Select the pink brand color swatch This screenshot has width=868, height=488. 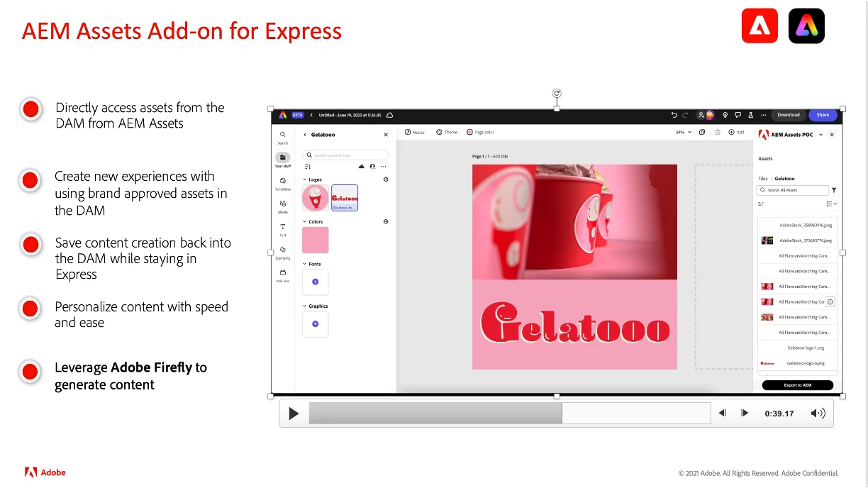[316, 240]
